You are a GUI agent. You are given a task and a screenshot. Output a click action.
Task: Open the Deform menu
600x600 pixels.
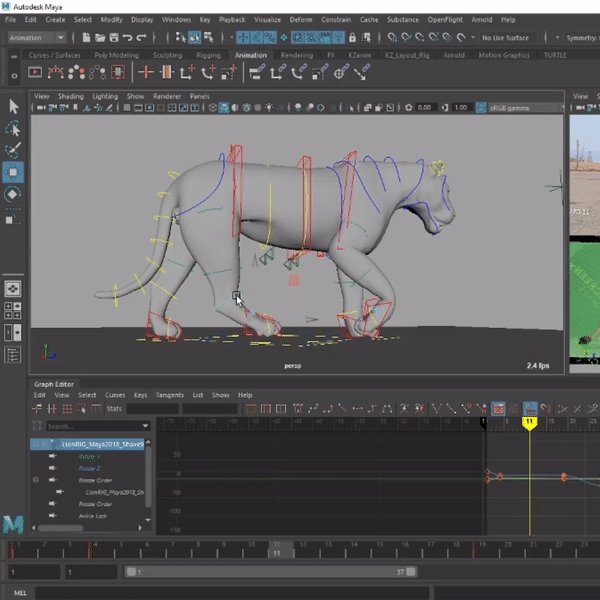pyautogui.click(x=300, y=19)
